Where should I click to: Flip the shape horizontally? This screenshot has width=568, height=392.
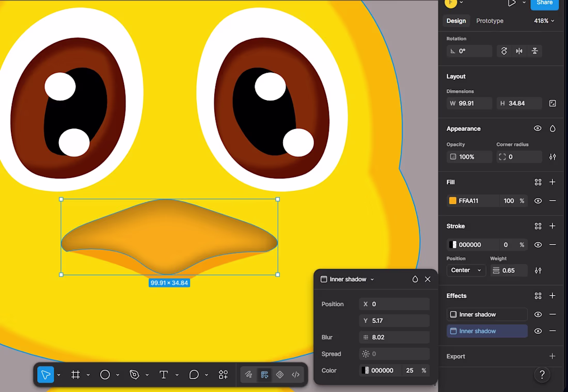click(519, 51)
